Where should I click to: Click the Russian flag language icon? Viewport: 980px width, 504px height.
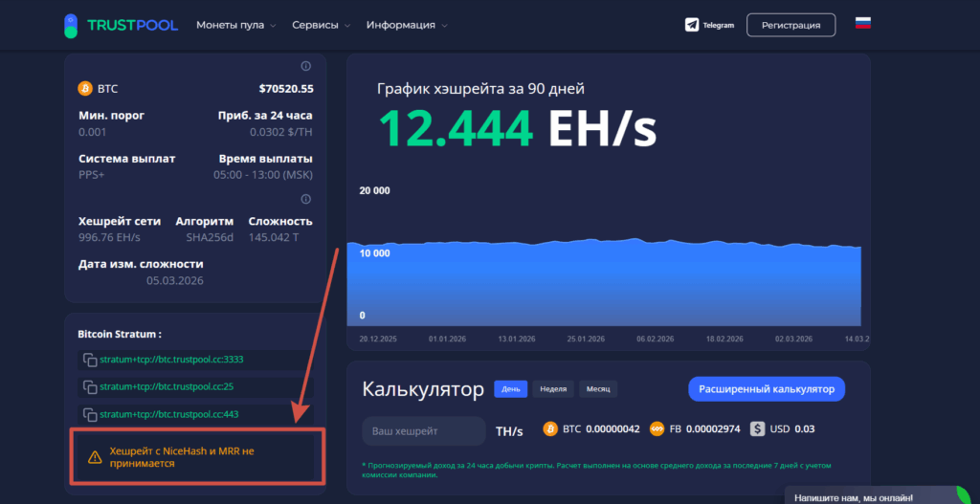(862, 24)
